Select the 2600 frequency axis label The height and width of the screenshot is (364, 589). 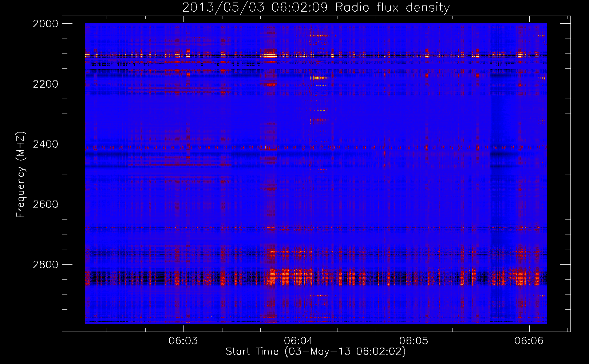tap(46, 204)
